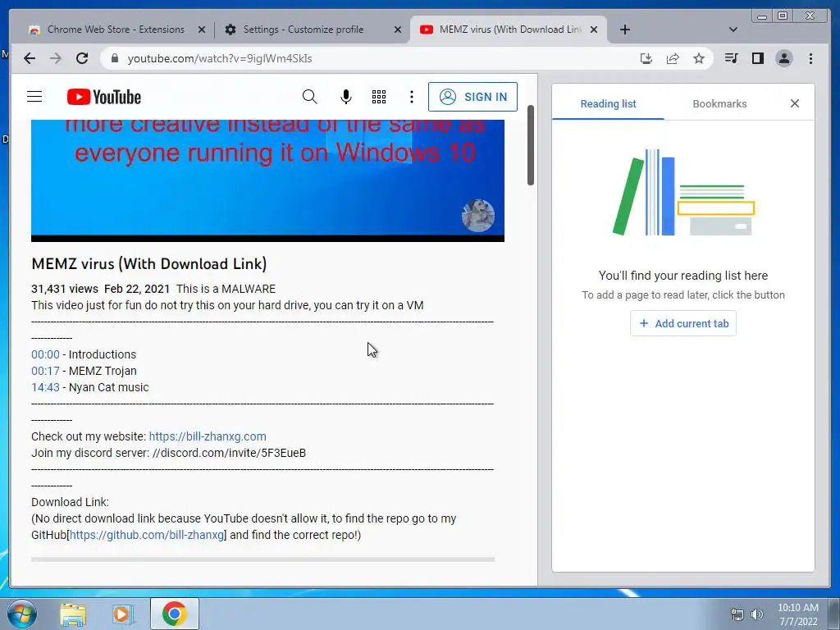840x630 pixels.
Task: Close the Chrome Web Store tab
Action: pos(202,30)
